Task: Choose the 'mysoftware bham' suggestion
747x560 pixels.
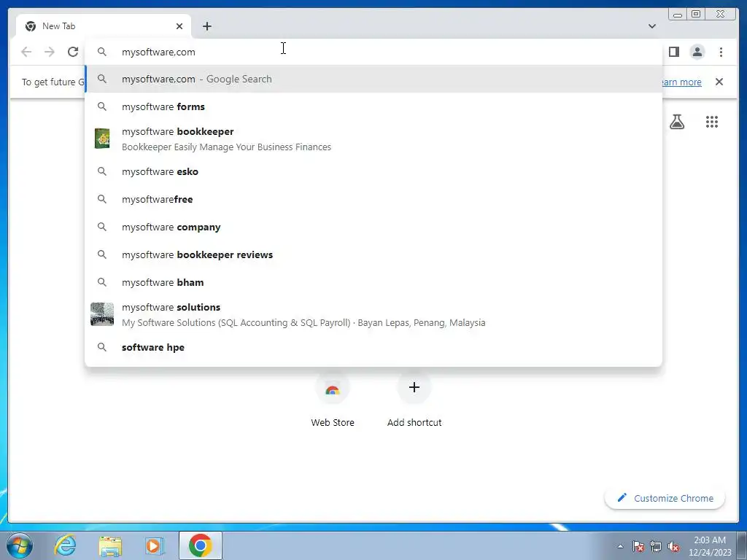Action: point(373,282)
